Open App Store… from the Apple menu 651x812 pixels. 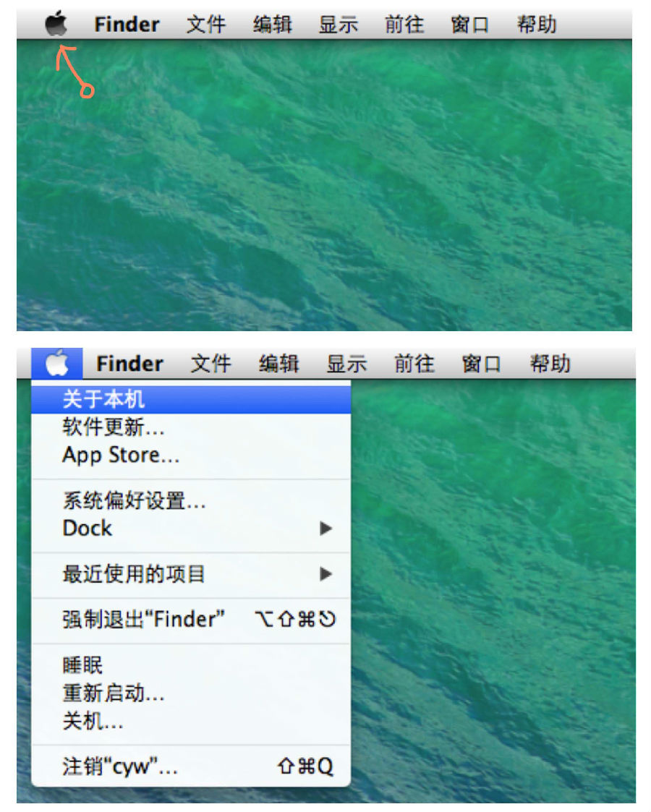point(190,456)
